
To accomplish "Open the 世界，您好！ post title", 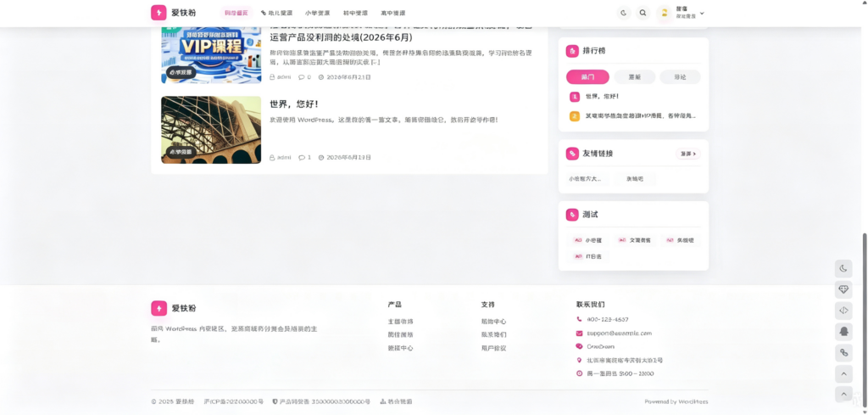I will point(294,104).
